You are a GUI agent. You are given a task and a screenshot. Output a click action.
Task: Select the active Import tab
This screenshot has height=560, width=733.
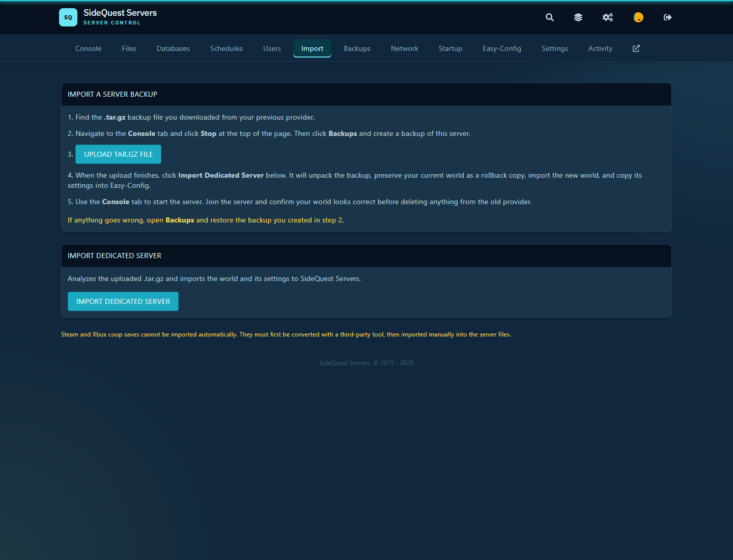tap(312, 48)
